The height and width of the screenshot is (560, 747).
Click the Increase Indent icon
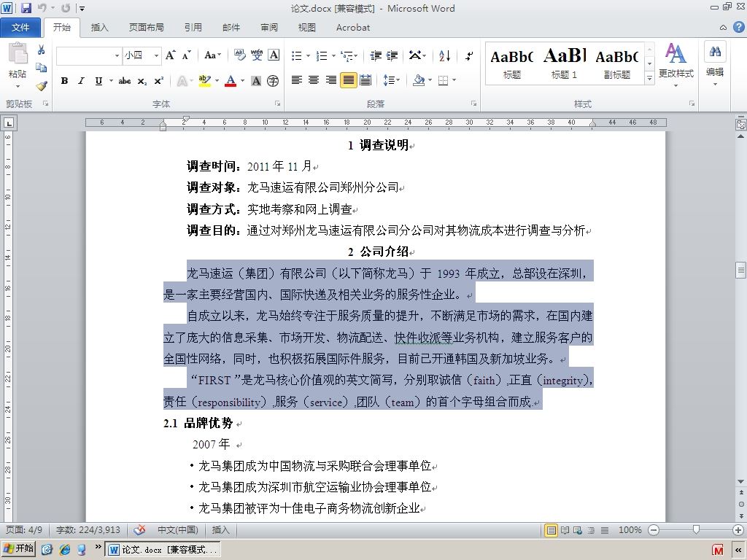pyautogui.click(x=392, y=55)
